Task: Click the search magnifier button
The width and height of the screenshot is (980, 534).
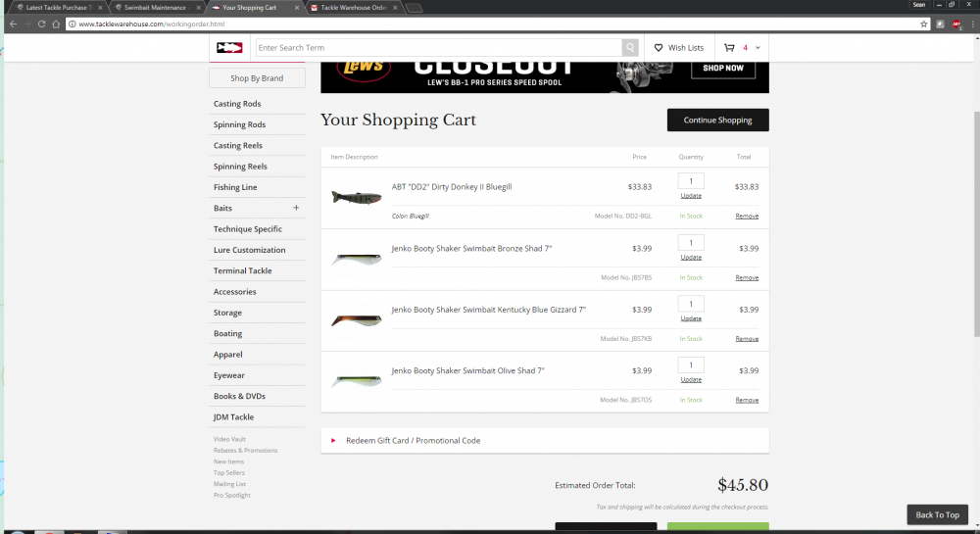Action: (x=630, y=47)
